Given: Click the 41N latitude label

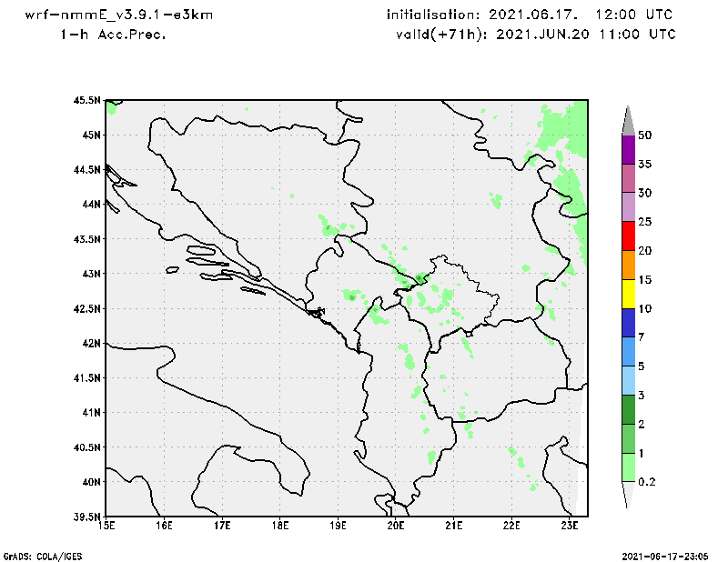Looking at the screenshot, I should click(92, 413).
